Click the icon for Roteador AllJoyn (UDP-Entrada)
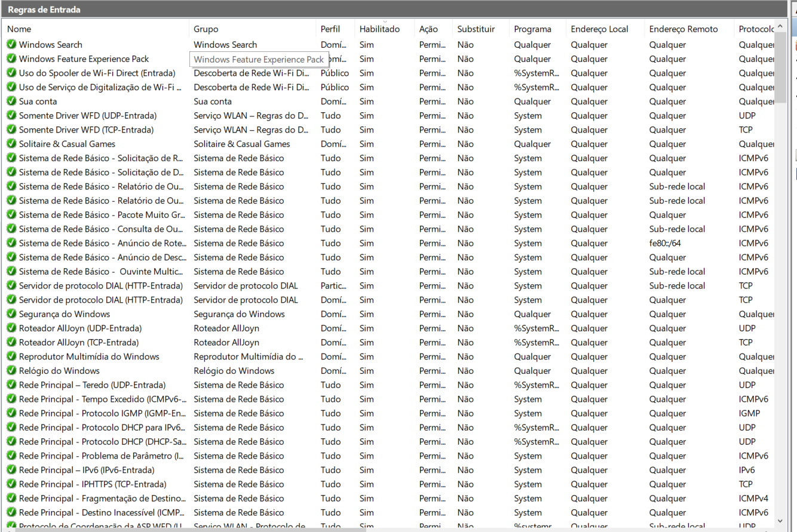 pos(11,328)
